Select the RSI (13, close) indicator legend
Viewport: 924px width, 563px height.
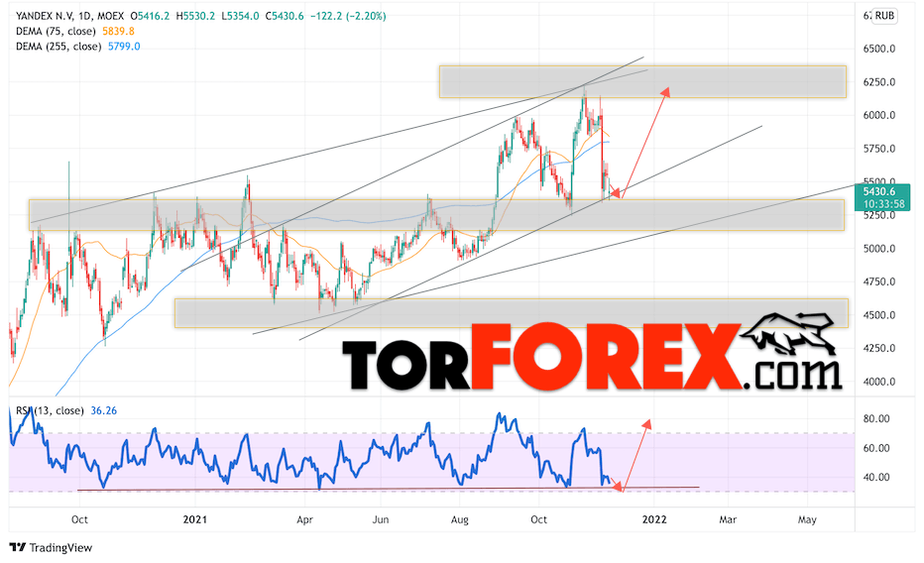50,410
